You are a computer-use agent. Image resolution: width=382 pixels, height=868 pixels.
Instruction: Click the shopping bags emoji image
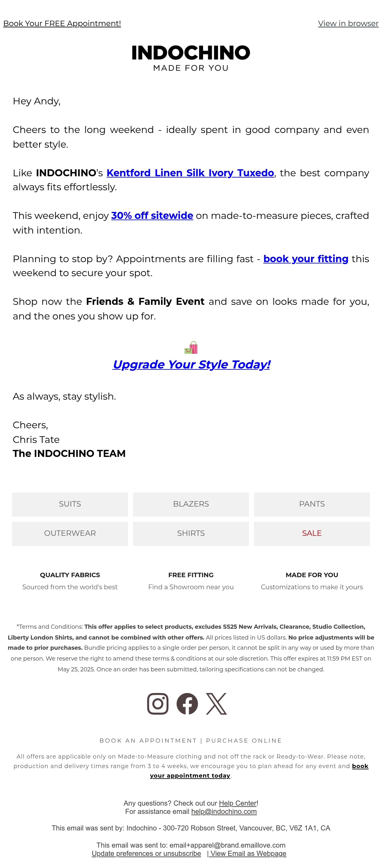click(191, 347)
